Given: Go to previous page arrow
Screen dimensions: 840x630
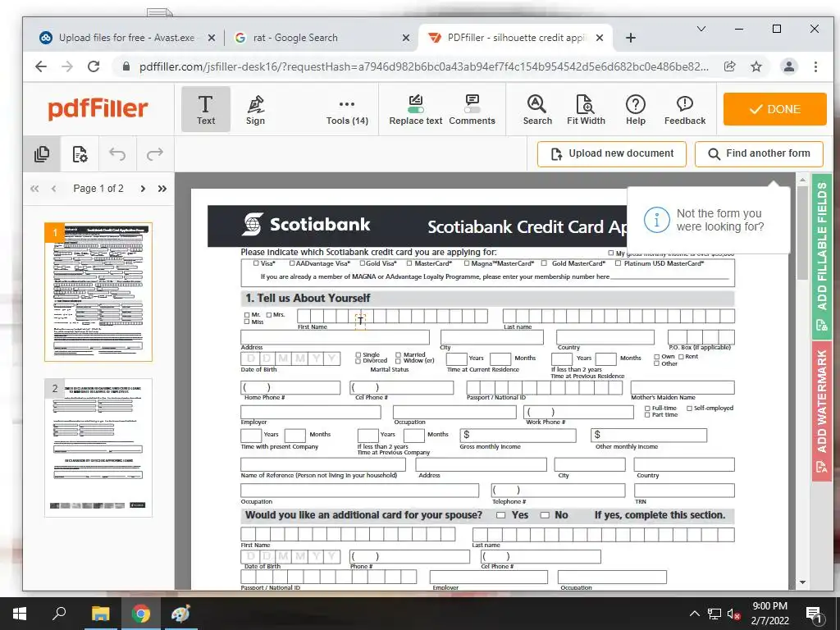Looking at the screenshot, I should click(53, 189).
